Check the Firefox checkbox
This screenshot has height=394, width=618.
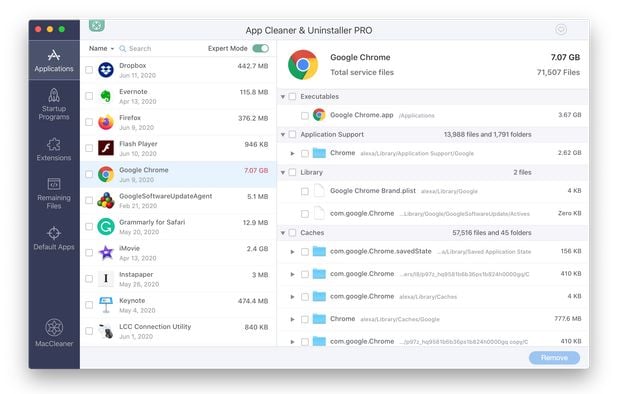tap(89, 122)
